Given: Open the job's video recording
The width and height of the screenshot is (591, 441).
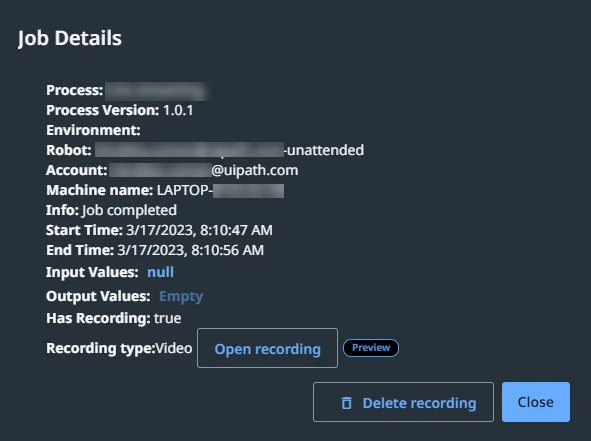Looking at the screenshot, I should pyautogui.click(x=267, y=348).
